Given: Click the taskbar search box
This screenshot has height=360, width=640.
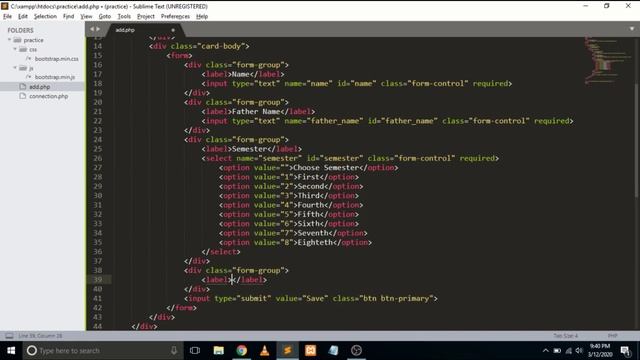Looking at the screenshot, I should pyautogui.click(x=102, y=351).
